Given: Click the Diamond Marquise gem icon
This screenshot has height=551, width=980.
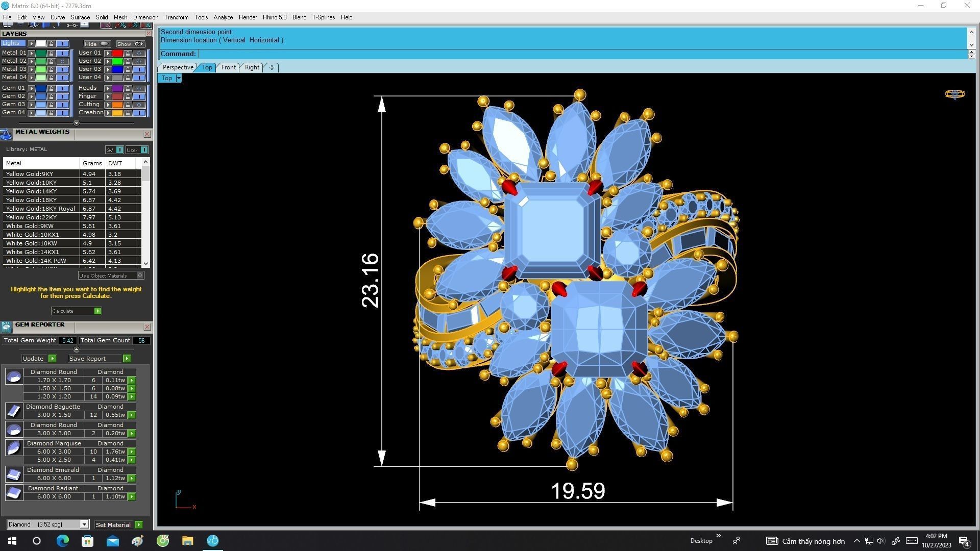Looking at the screenshot, I should click(x=14, y=447).
